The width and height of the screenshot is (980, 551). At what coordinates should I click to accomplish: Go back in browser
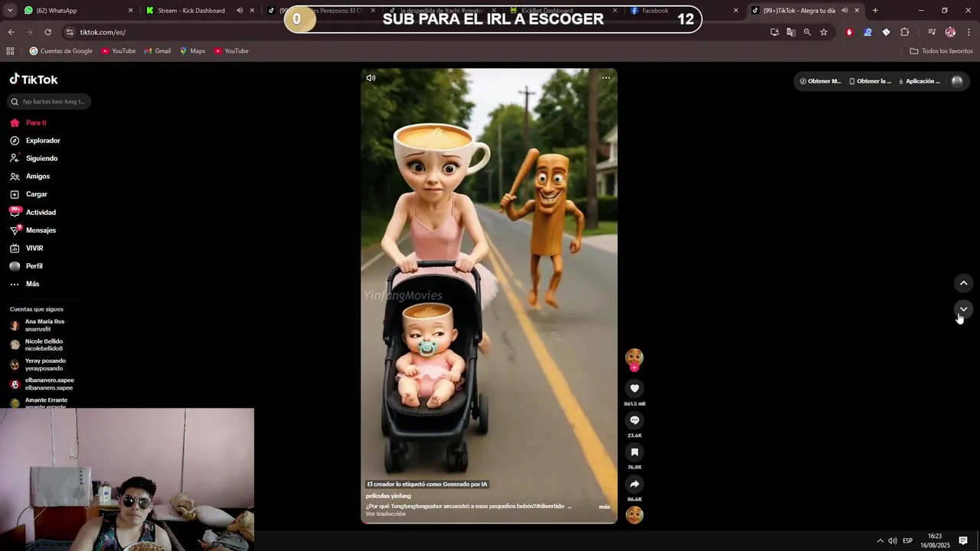point(11,32)
